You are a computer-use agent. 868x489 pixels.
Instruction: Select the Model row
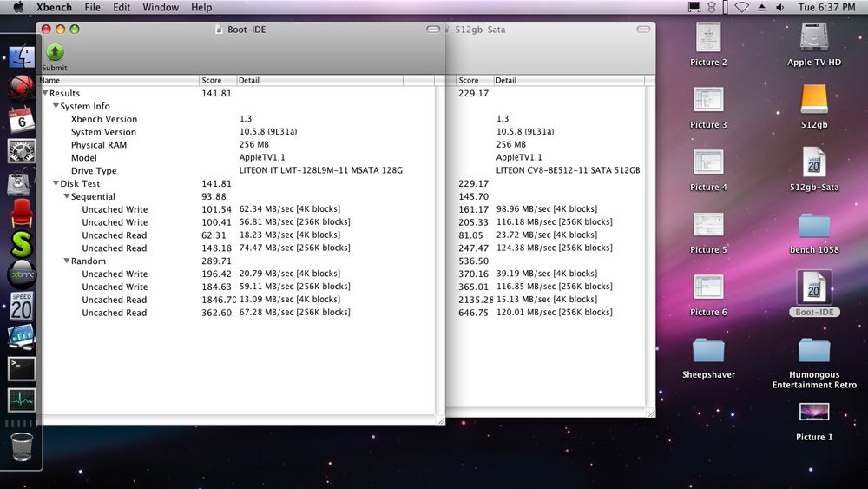(239, 157)
